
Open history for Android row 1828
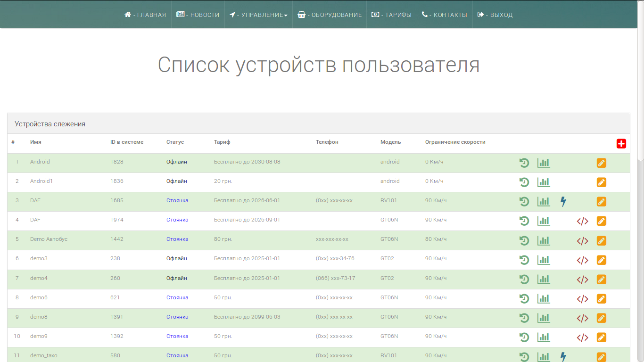pyautogui.click(x=524, y=163)
